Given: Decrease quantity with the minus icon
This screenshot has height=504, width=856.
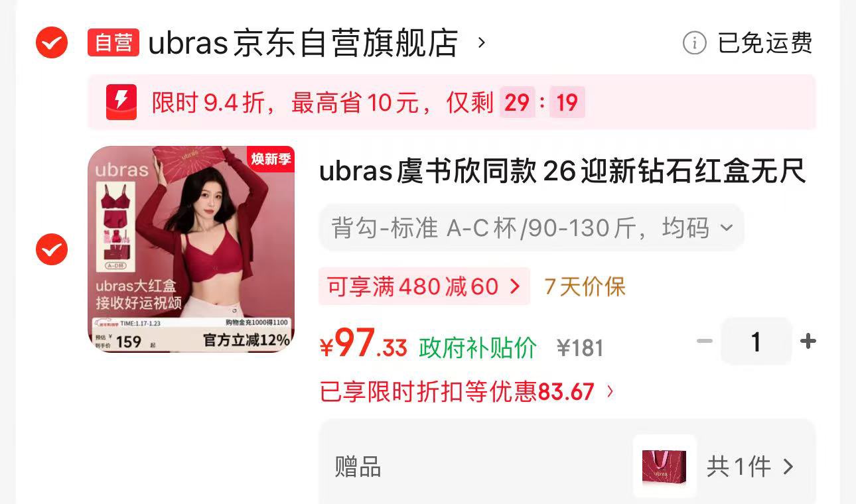Looking at the screenshot, I should pyautogui.click(x=705, y=342).
